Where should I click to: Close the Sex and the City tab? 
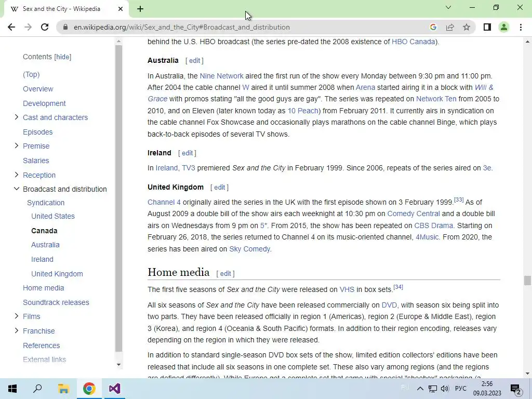[x=121, y=9]
